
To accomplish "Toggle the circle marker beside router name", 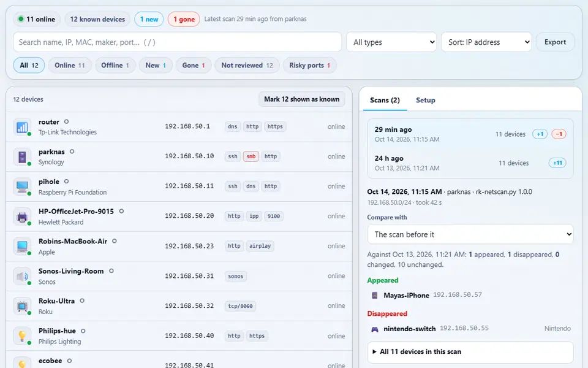I will pyautogui.click(x=66, y=121).
